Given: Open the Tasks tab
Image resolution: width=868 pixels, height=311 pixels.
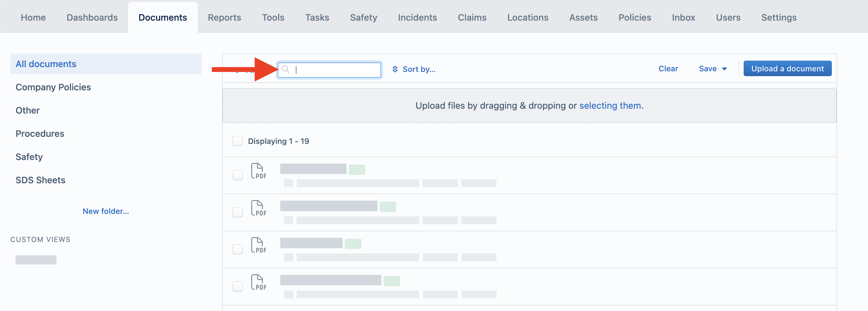Looking at the screenshot, I should click(x=317, y=17).
